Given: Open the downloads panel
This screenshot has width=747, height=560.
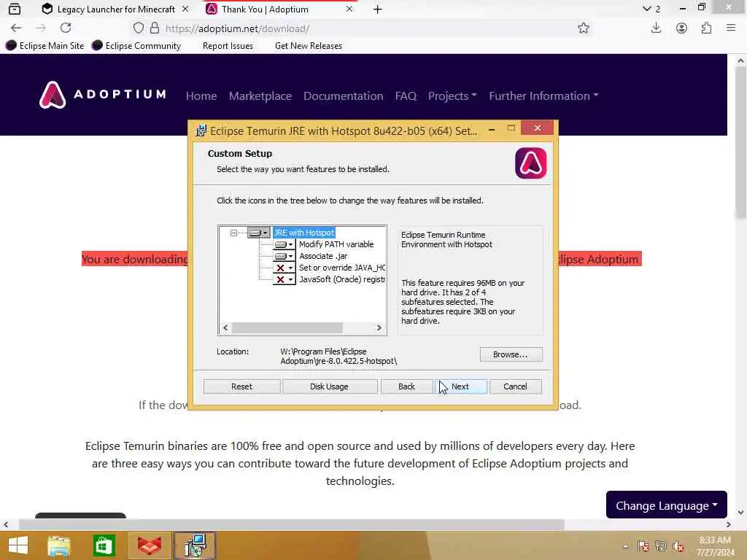Looking at the screenshot, I should (x=656, y=28).
